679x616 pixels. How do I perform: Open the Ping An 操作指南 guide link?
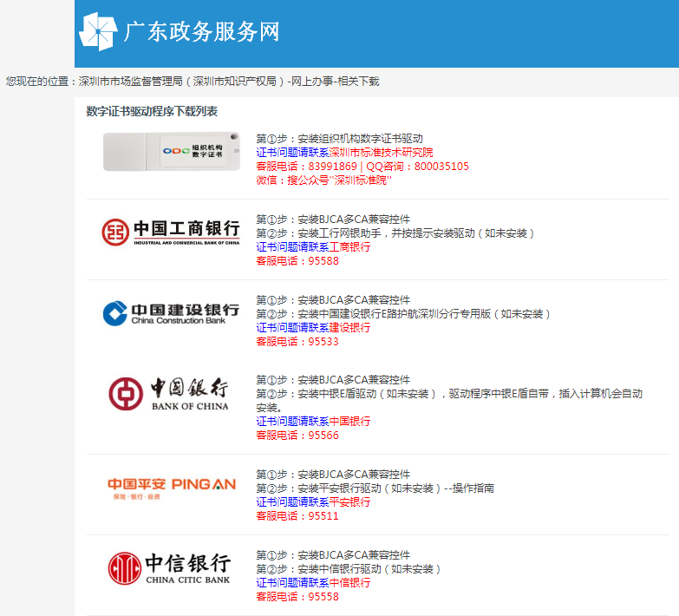tap(473, 488)
